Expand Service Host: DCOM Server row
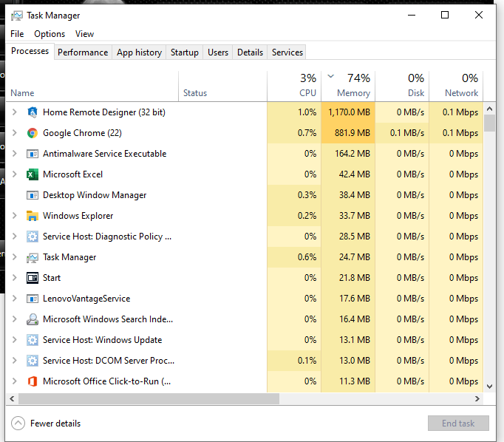This screenshot has height=442, width=504. coord(15,361)
